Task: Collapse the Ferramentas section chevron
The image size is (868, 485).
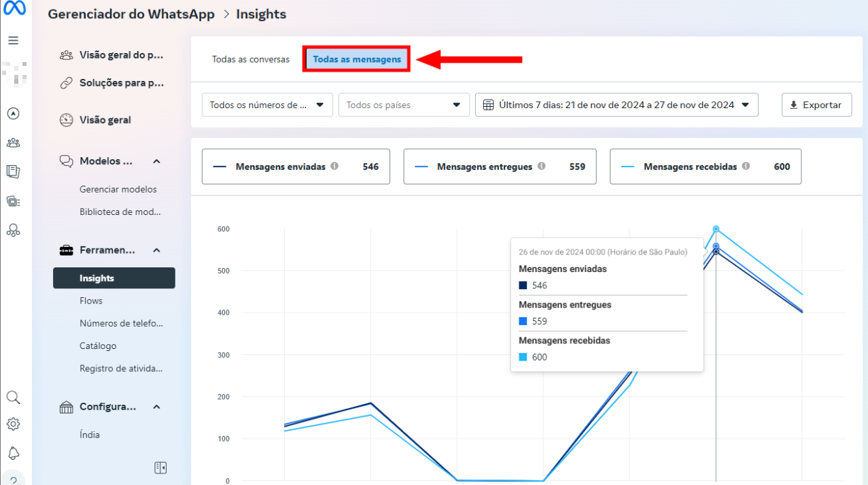Action: pos(156,250)
